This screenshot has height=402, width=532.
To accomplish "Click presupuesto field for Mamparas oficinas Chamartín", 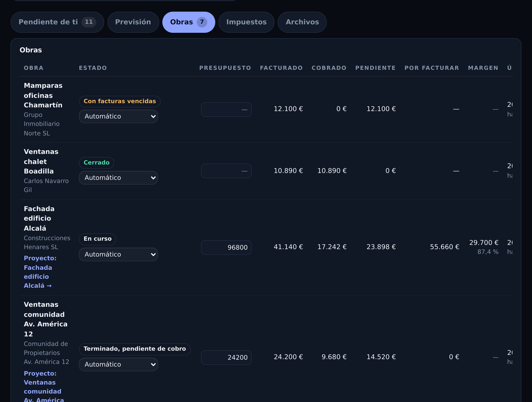I will coord(226,110).
